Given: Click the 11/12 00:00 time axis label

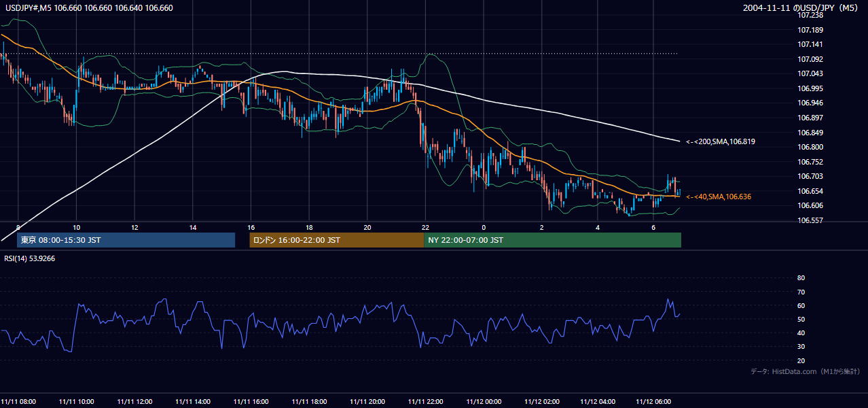Looking at the screenshot, I should click(x=484, y=402).
